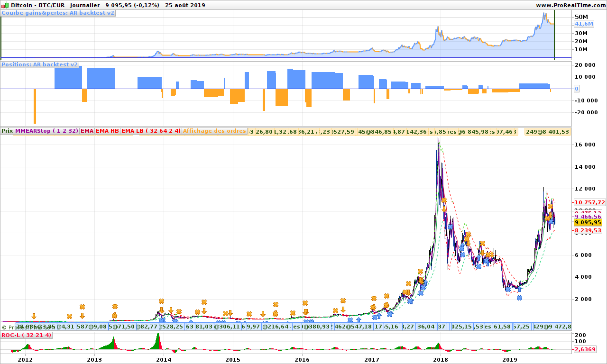Select the EMA HB indicator label

coord(108,131)
